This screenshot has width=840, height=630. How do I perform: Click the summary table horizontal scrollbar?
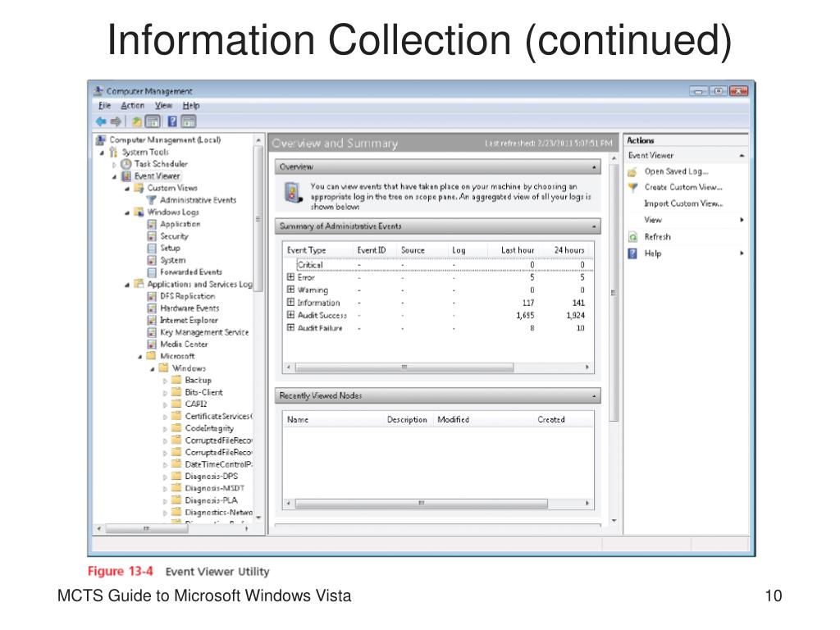[x=404, y=367]
